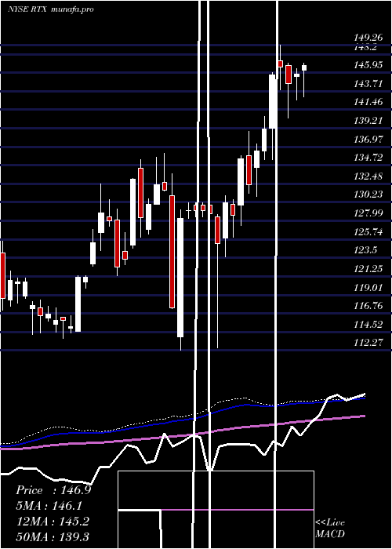Select the 119.01 price level label

(x=368, y=288)
